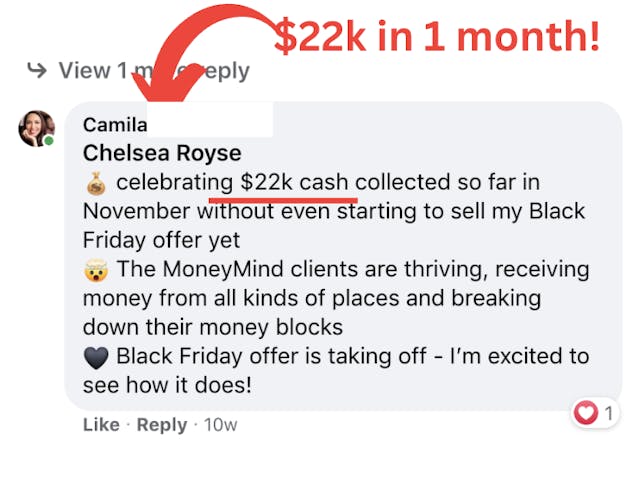Click the red $22k in 1 month! headline
The width and height of the screenshot is (643, 480).
[438, 36]
